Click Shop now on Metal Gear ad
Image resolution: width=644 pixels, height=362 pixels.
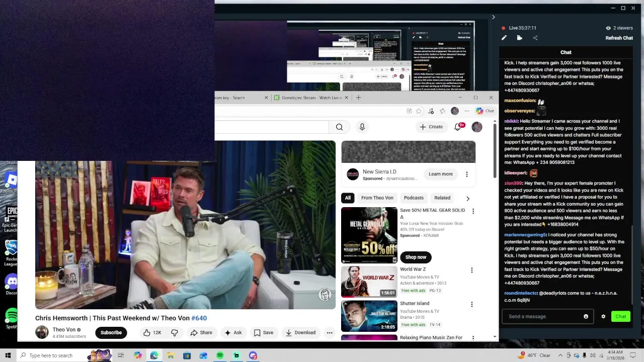[x=416, y=257]
